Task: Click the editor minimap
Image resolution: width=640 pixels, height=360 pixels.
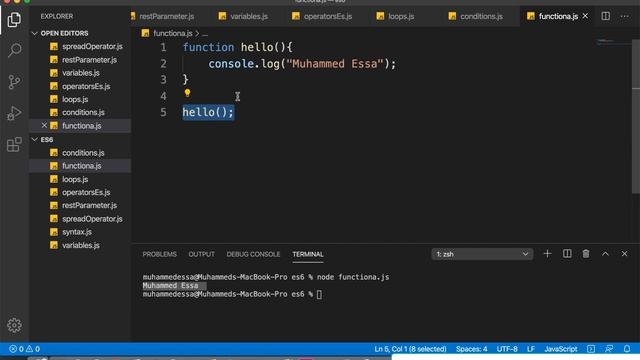Action: pyautogui.click(x=613, y=41)
